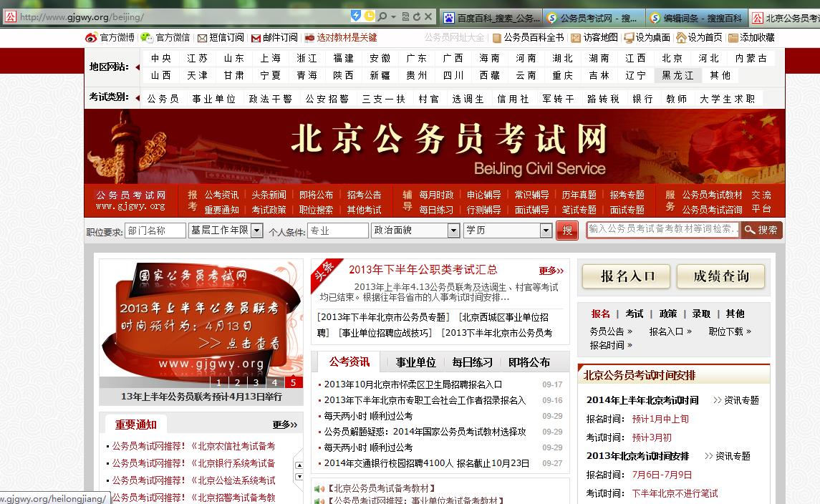Open the 黑龙江 region link
This screenshot has height=504, width=820.
[677, 75]
